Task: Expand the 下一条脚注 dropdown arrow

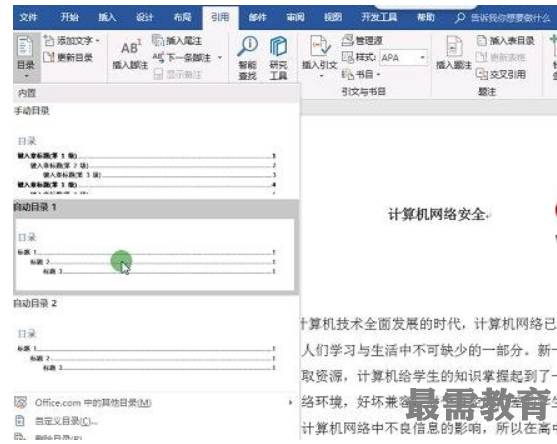Action: (220, 58)
